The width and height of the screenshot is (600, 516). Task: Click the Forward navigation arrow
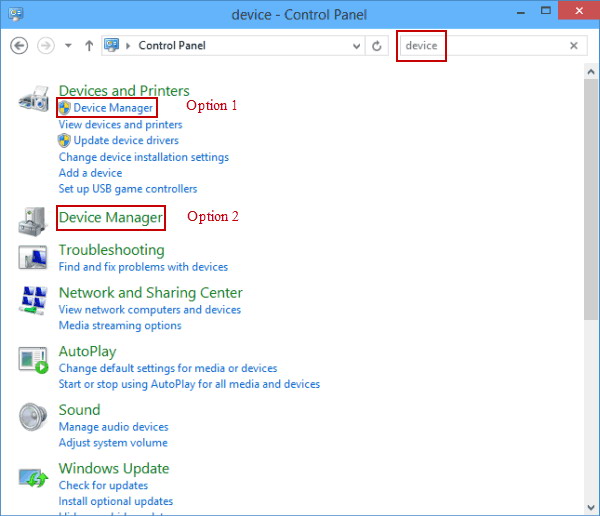[x=46, y=46]
